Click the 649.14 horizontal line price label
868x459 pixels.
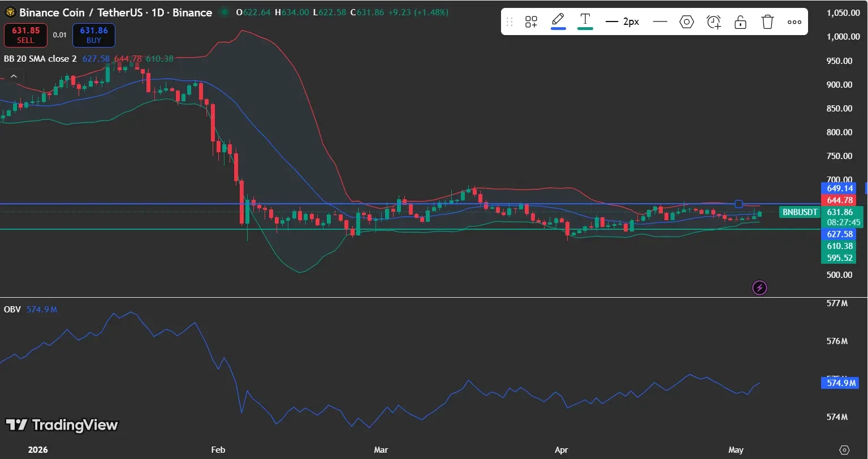(839, 188)
